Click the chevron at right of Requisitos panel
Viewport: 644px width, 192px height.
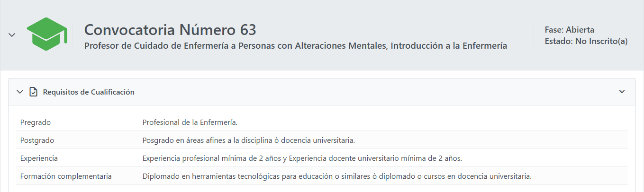tap(622, 92)
